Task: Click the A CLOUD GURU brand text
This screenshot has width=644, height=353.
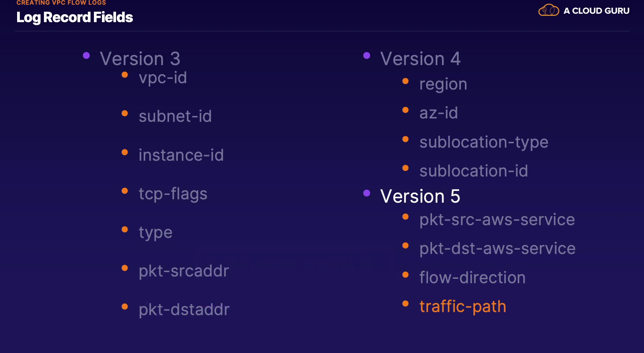Action: pos(596,11)
